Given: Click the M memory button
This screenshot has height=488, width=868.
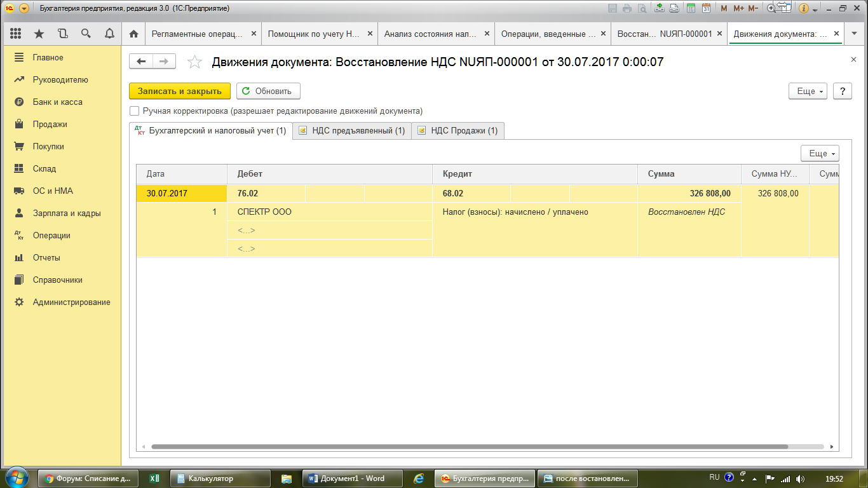Looking at the screenshot, I should tap(724, 8).
